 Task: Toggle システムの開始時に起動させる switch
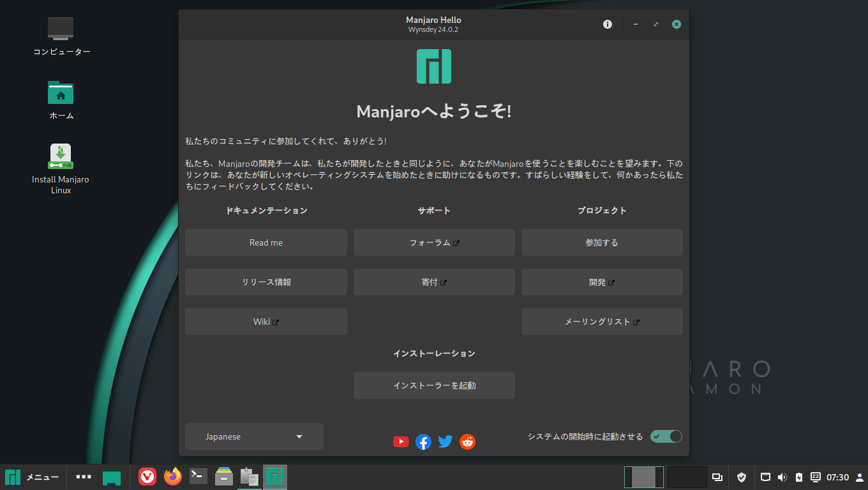[666, 436]
